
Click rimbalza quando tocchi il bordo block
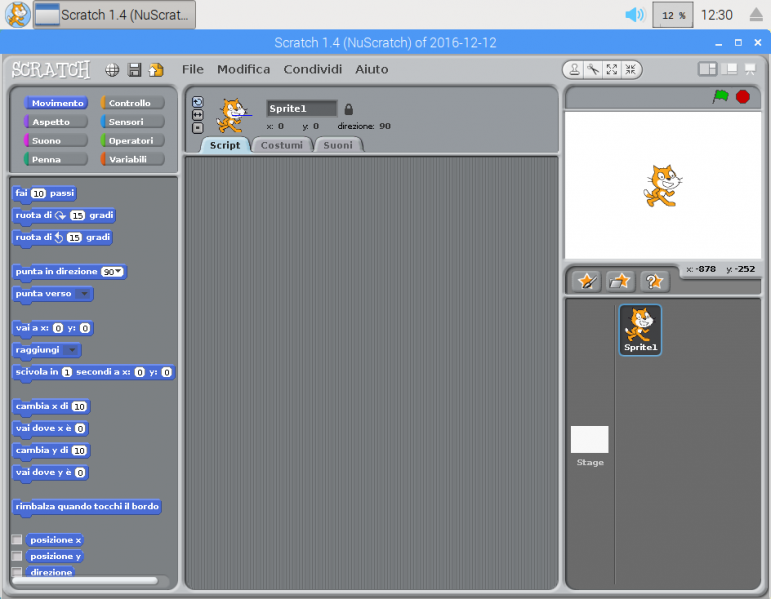click(87, 507)
